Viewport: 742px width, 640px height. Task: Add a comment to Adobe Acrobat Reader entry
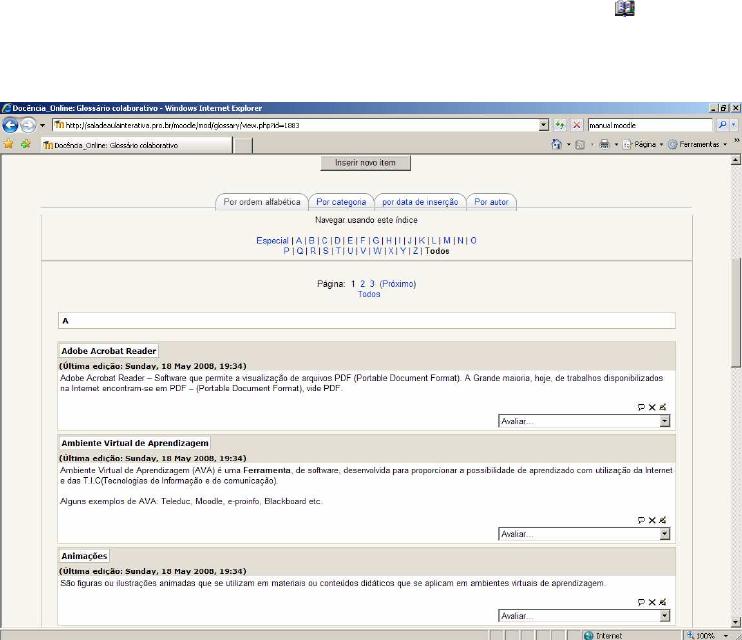(x=641, y=408)
